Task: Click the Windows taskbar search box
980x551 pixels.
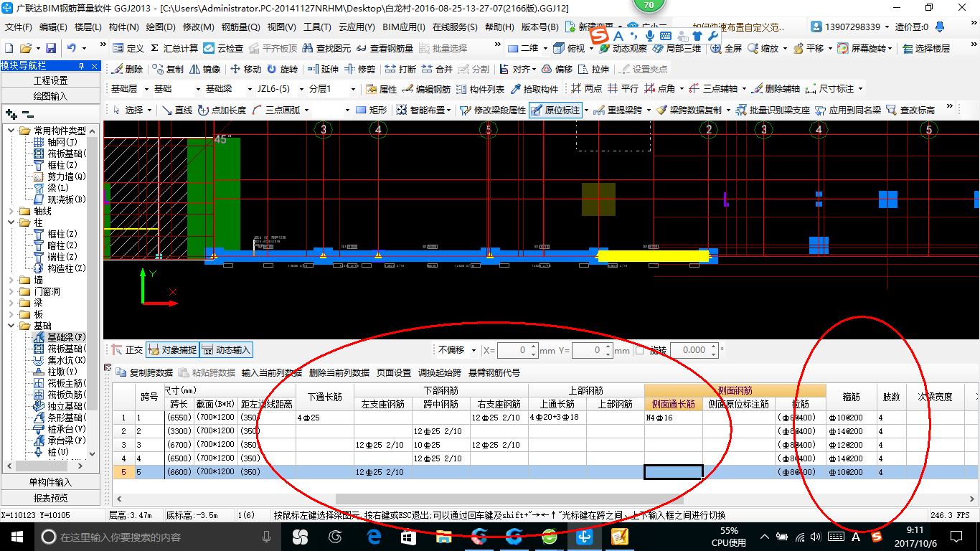Action: [x=158, y=536]
